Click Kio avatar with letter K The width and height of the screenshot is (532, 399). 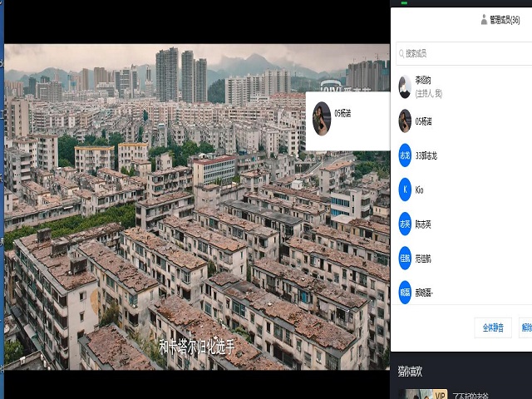405,190
